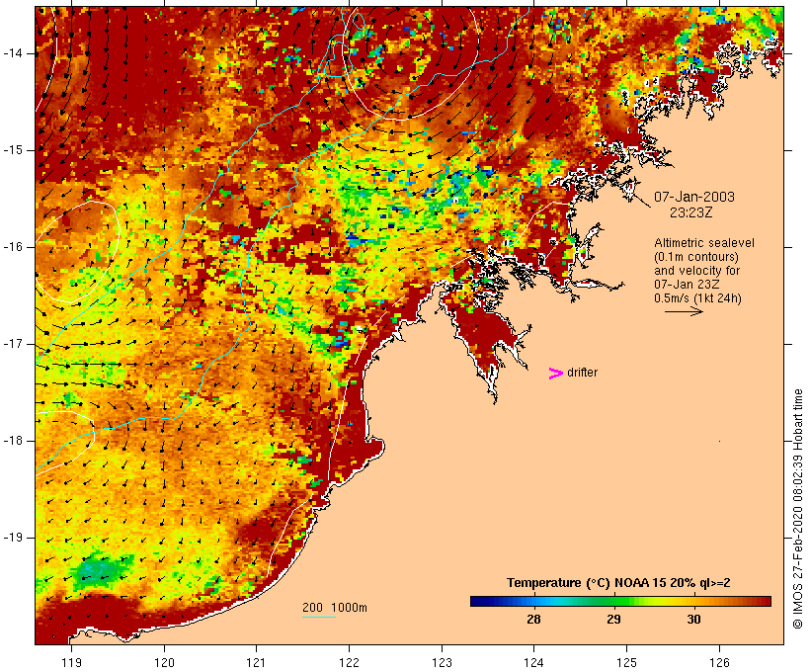810x672 pixels.
Task: Click the latitude axis label '-15'
Action: [x=13, y=150]
